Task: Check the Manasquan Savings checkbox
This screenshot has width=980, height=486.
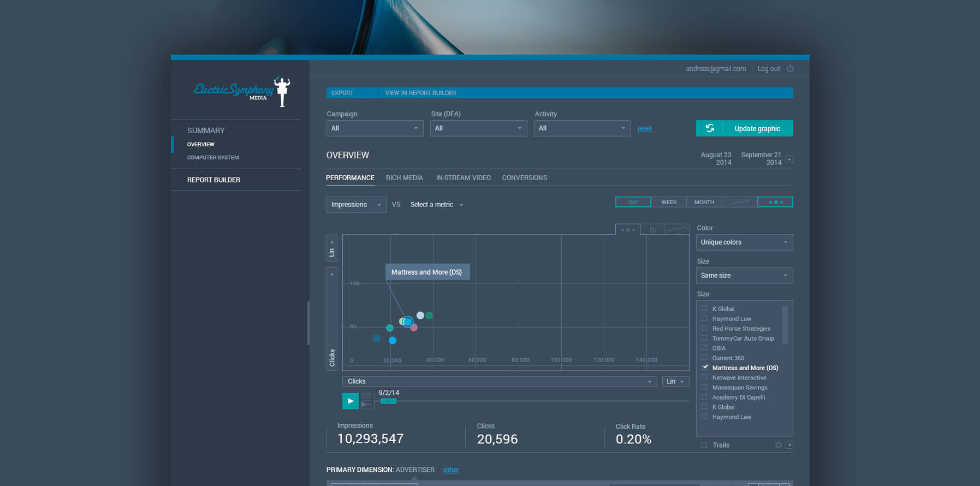Action: (704, 387)
